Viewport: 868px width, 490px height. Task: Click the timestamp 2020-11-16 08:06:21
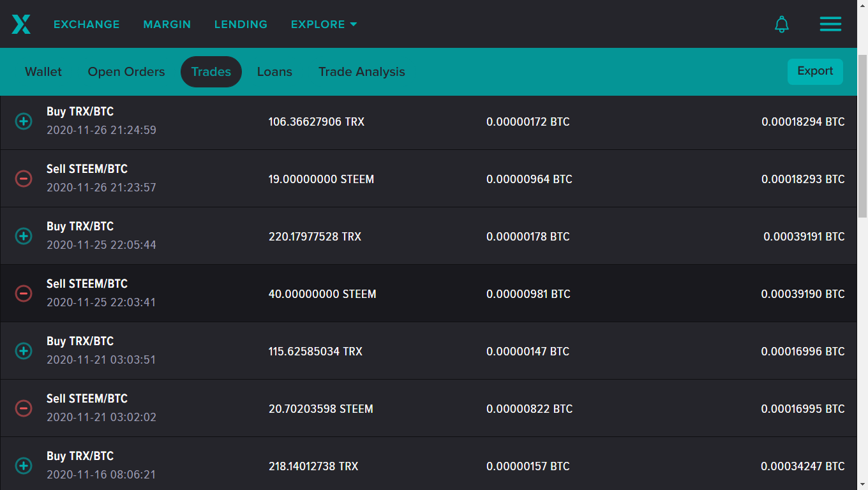101,475
